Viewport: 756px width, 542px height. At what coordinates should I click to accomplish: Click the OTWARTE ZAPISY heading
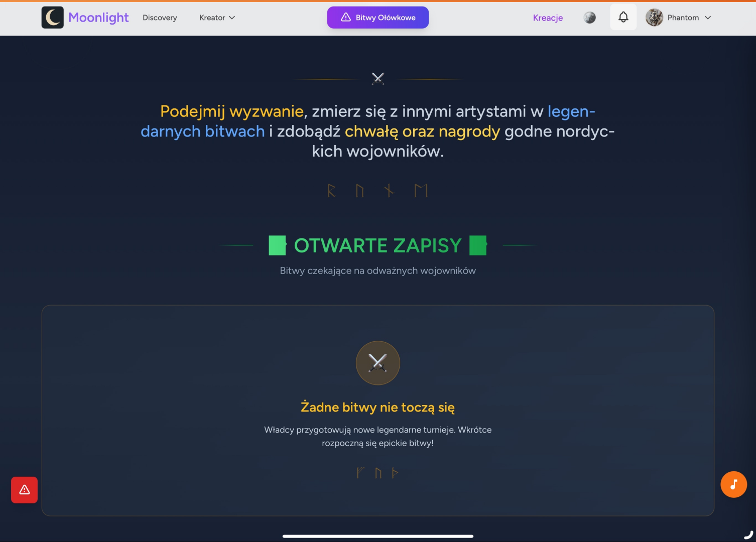coord(377,245)
